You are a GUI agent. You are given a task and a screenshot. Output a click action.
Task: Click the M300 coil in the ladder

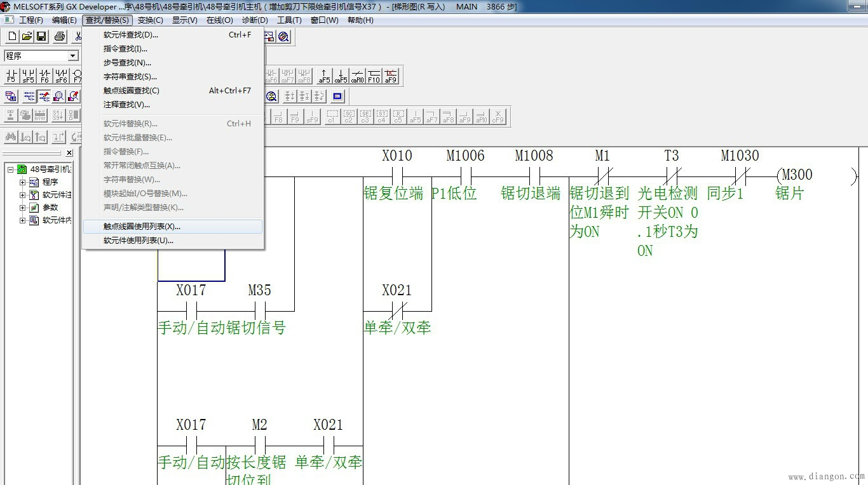[x=796, y=175]
